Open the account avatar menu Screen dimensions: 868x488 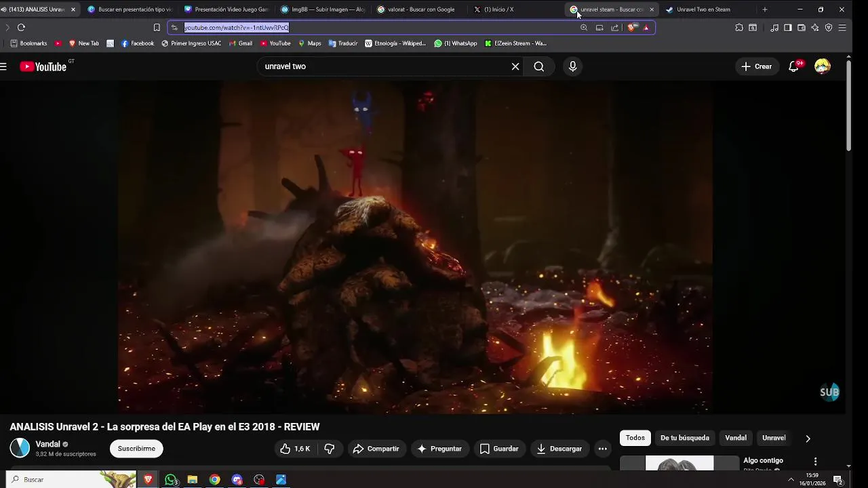[x=823, y=66]
